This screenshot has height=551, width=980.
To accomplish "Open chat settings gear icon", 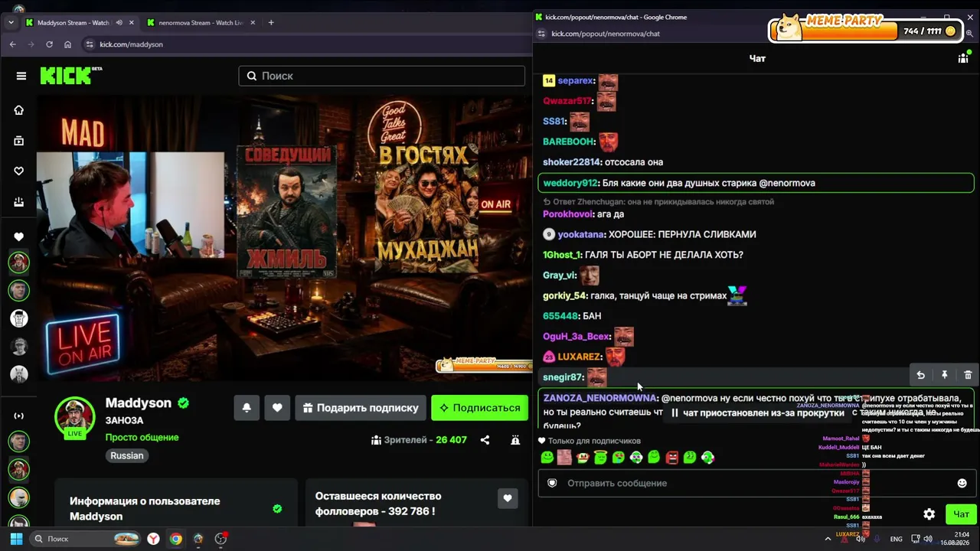I will (x=929, y=514).
